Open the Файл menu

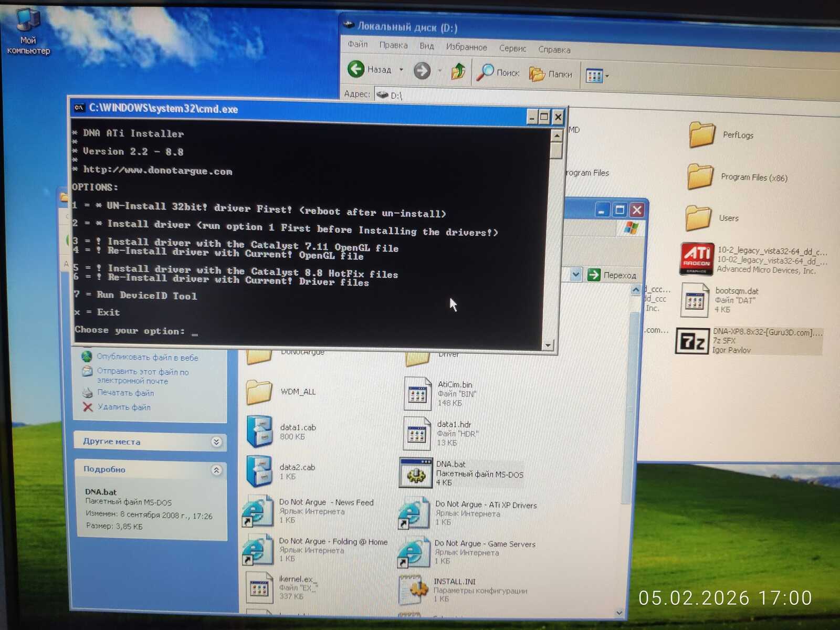pyautogui.click(x=358, y=44)
